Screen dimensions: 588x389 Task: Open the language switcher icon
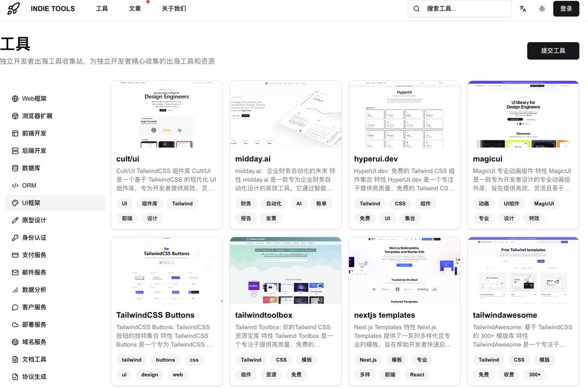coord(523,8)
